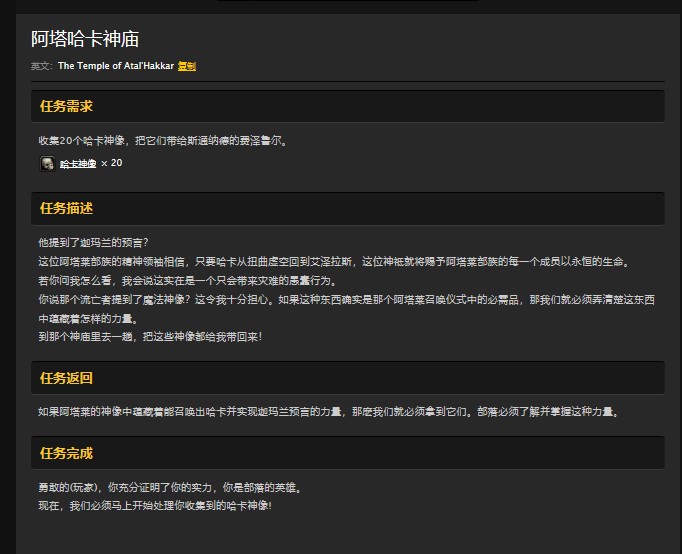This screenshot has height=554, width=682.
Task: Click the 复制 link to copy English name
Action: [187, 66]
